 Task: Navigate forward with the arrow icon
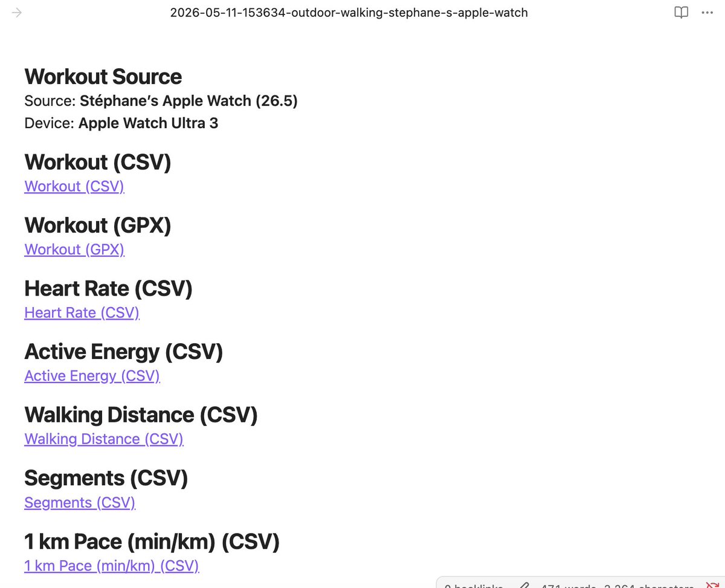click(17, 13)
